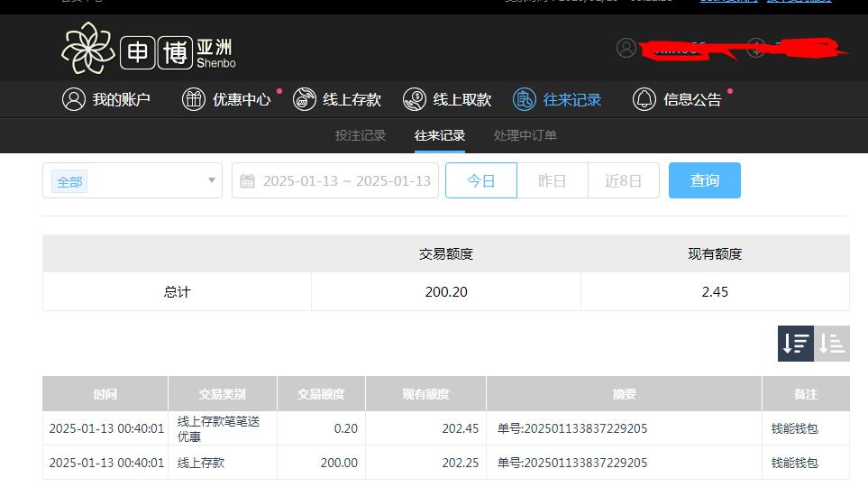The image size is (868, 496).
Task: Go to 线上存款 menu label
Action: click(352, 99)
